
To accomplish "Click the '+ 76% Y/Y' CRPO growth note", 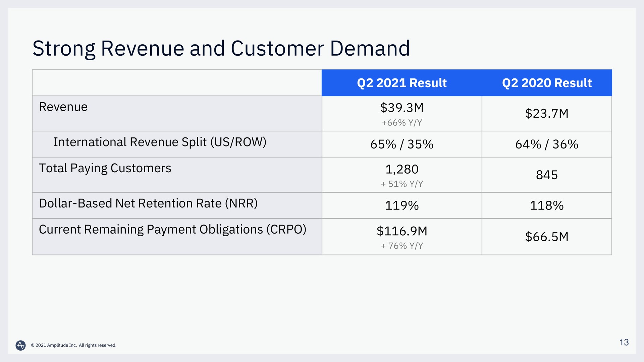I will point(402,246).
